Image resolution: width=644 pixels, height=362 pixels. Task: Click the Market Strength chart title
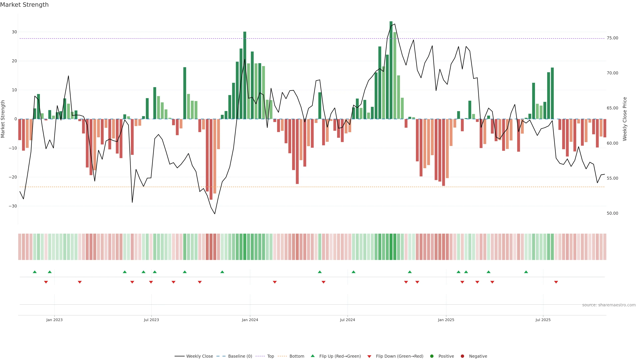coord(24,5)
